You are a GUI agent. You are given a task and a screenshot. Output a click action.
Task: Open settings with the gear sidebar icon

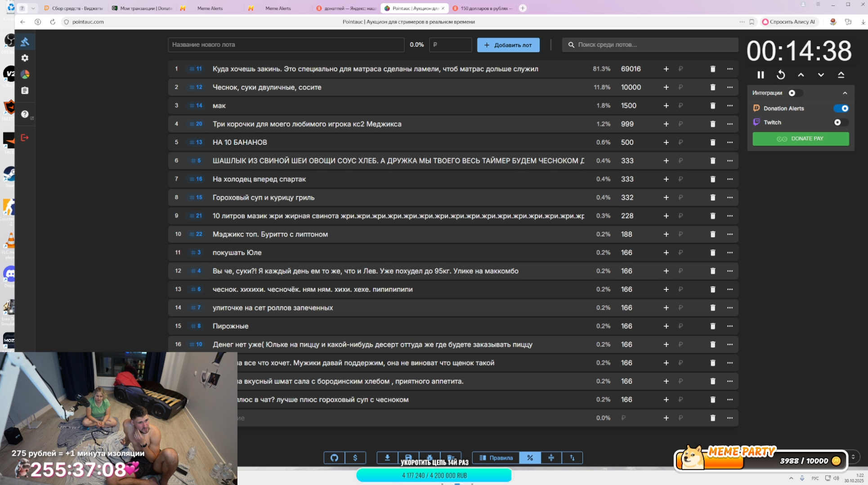25,58
